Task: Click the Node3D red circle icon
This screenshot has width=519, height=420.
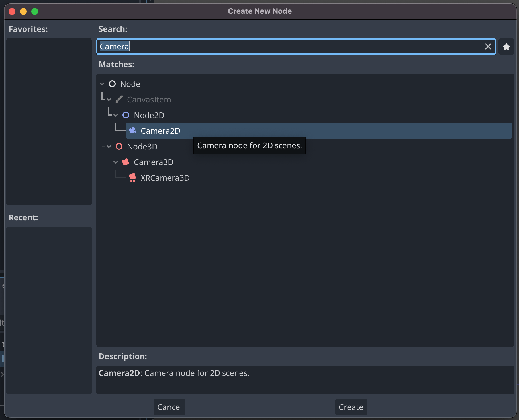Action: 119,146
